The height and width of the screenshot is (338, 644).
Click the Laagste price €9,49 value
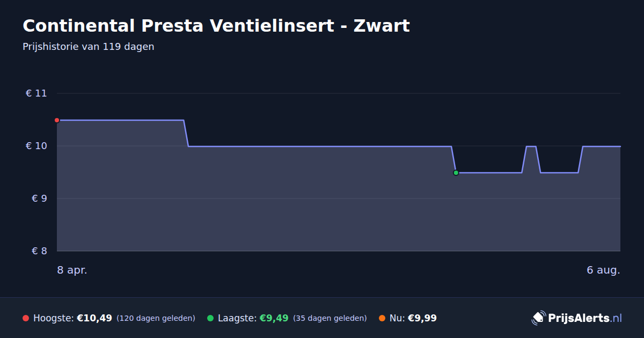pyautogui.click(x=274, y=318)
